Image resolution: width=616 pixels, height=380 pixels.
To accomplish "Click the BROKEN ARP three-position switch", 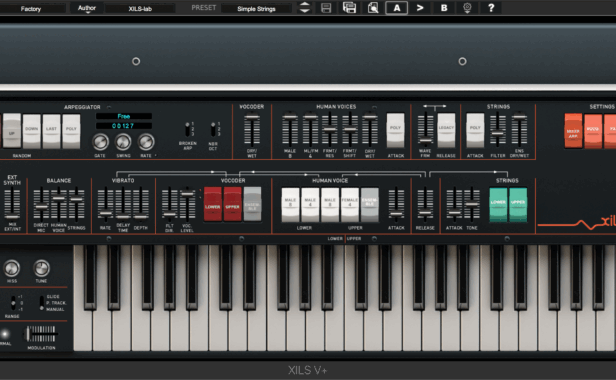I will (x=187, y=129).
